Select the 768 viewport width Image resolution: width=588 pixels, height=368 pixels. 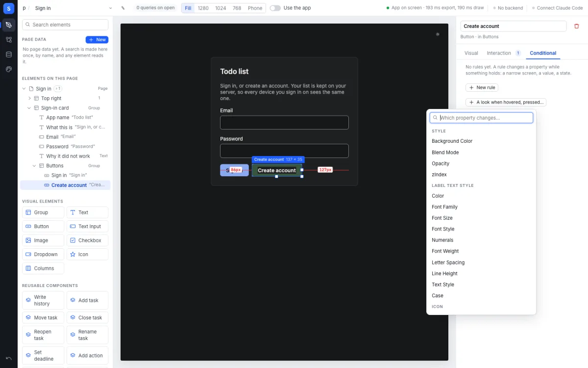pos(237,8)
